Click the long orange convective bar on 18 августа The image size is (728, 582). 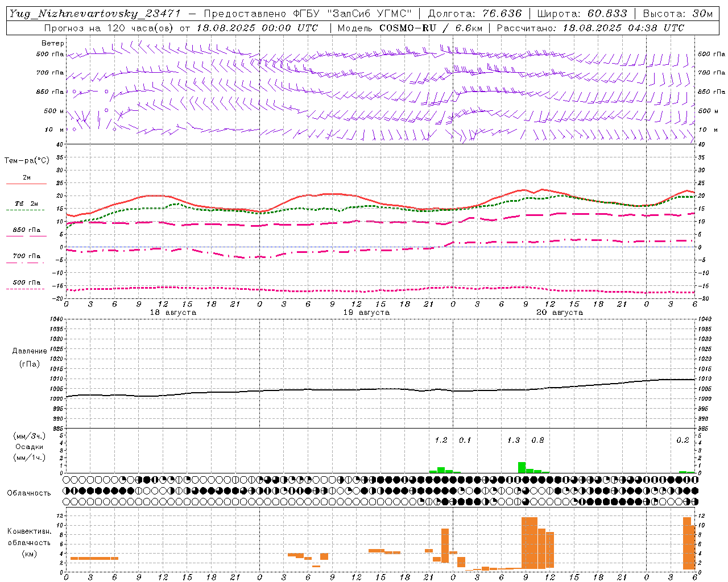point(94,558)
